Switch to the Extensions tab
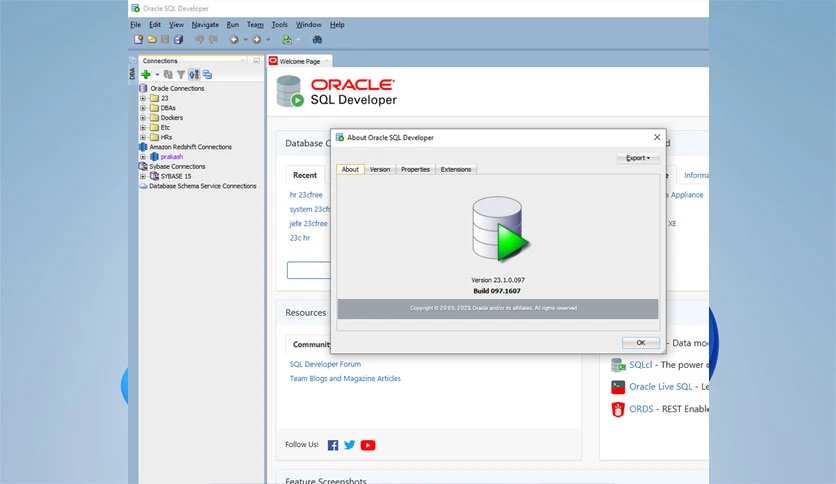The width and height of the screenshot is (836, 484). click(456, 170)
